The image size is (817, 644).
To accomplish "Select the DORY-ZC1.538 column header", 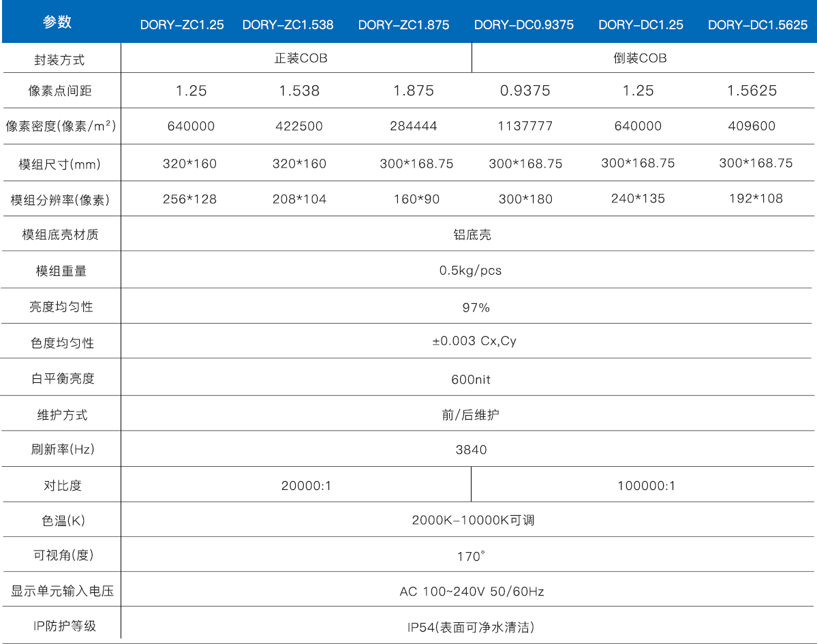I will pyautogui.click(x=288, y=25).
